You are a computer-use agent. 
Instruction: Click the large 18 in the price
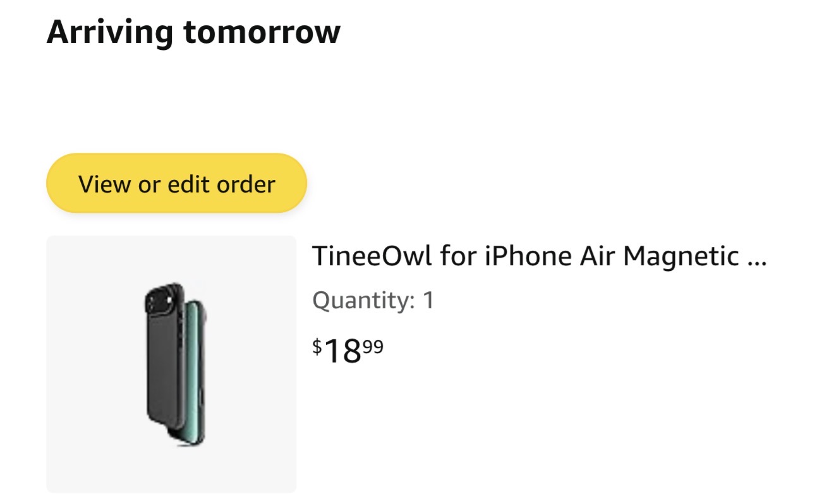tap(342, 351)
